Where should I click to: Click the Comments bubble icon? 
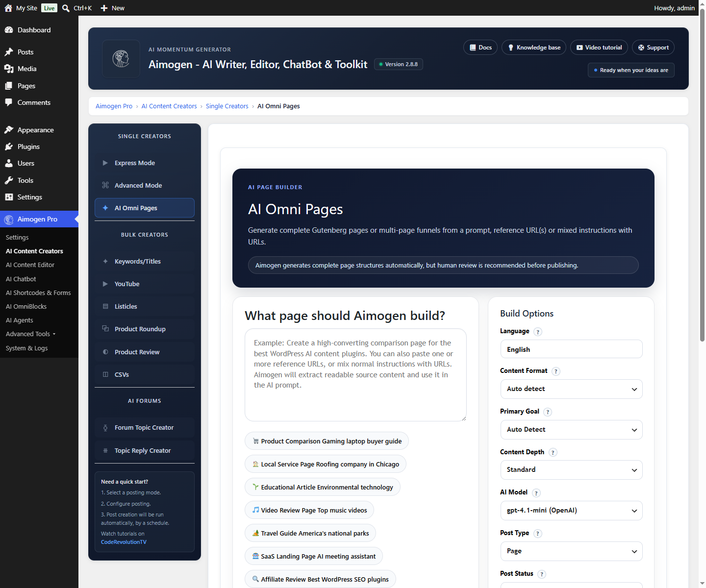(x=9, y=102)
